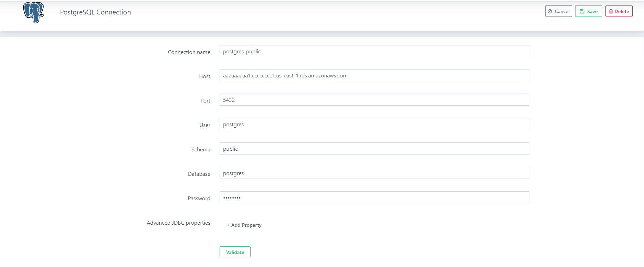Click the Schema label
The image size is (644, 267).
coord(201,150)
